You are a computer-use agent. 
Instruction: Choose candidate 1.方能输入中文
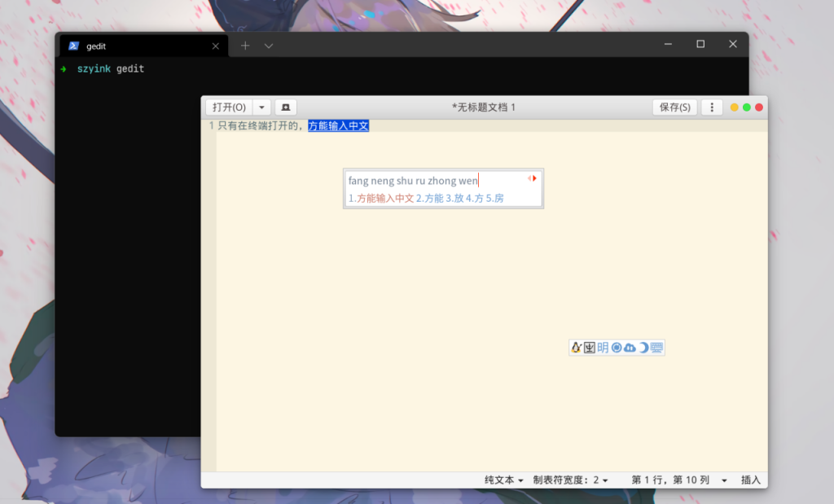click(x=381, y=199)
